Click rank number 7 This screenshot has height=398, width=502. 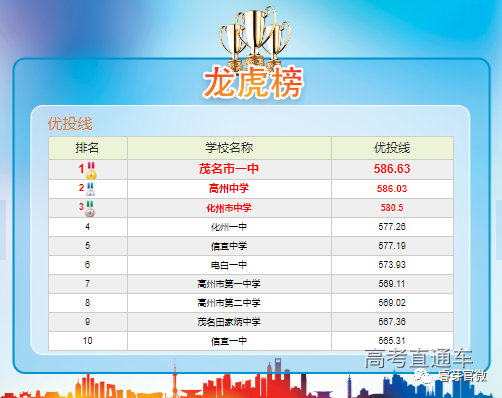(x=87, y=284)
